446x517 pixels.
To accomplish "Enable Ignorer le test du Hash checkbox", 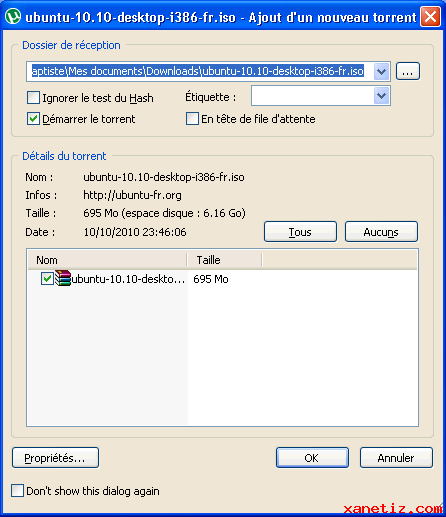I will 33,98.
